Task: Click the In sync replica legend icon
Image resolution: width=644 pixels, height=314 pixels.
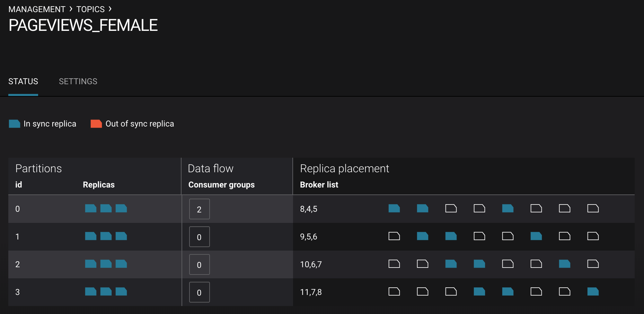Action: click(15, 124)
